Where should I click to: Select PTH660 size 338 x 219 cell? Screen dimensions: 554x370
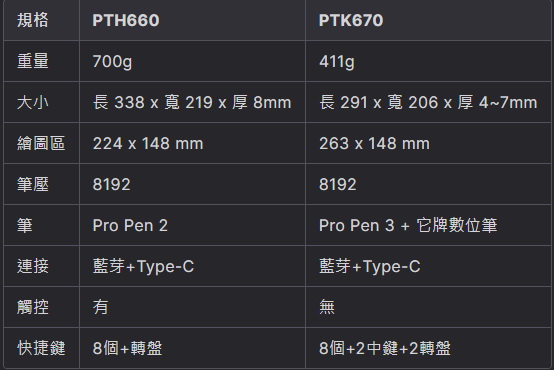[193, 102]
